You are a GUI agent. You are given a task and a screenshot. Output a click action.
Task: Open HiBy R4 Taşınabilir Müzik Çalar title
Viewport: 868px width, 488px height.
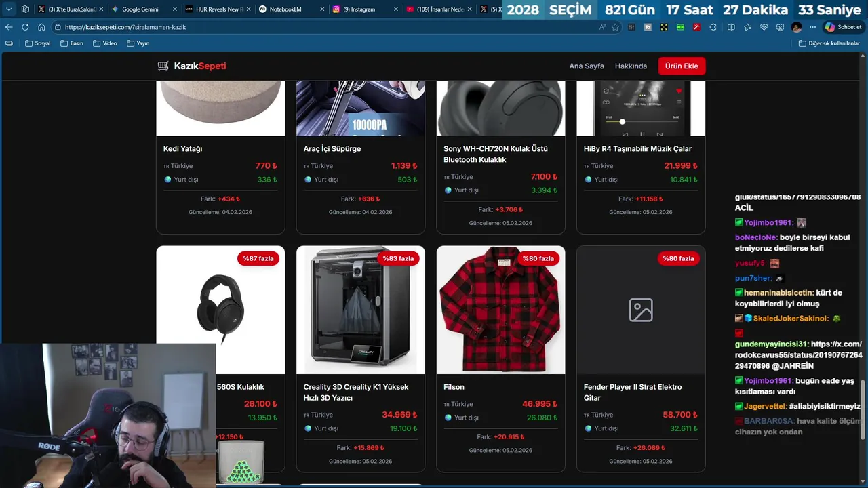(x=637, y=149)
